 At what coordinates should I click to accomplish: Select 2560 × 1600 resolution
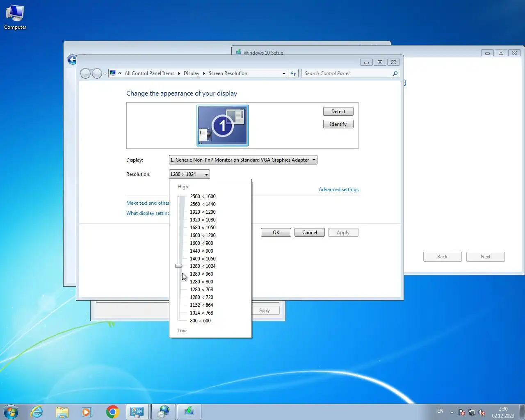[x=203, y=196]
